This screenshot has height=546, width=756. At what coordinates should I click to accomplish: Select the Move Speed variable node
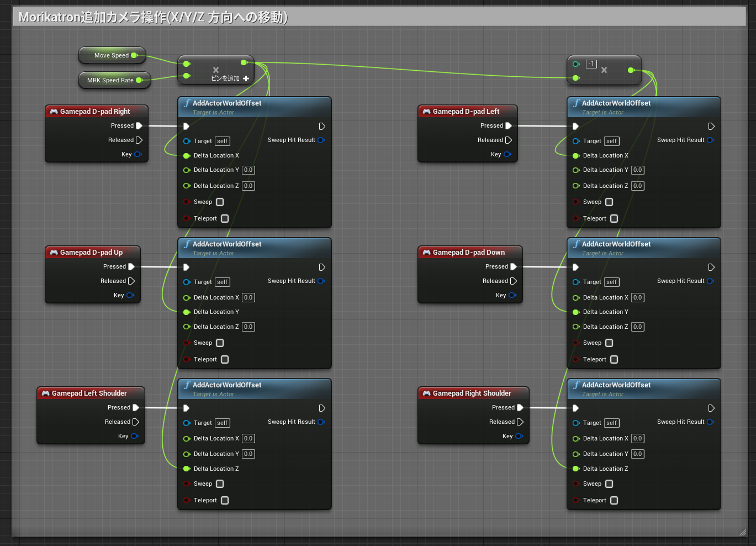click(x=112, y=55)
